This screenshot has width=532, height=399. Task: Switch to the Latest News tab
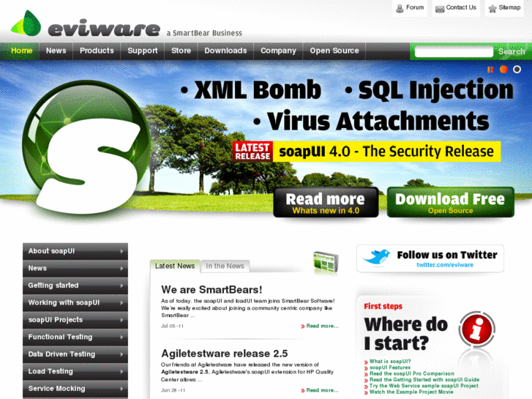tap(175, 266)
